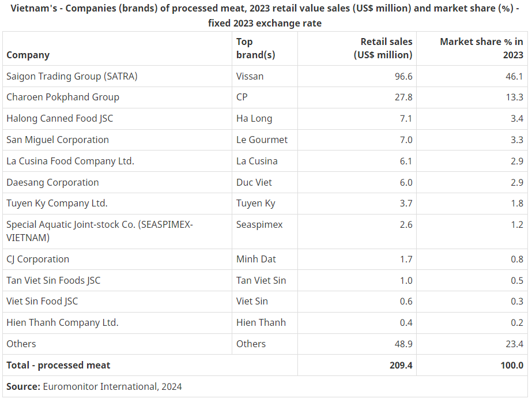Select the retail sales value 0.4
Viewport: 532px width, 406px height.
tap(406, 323)
